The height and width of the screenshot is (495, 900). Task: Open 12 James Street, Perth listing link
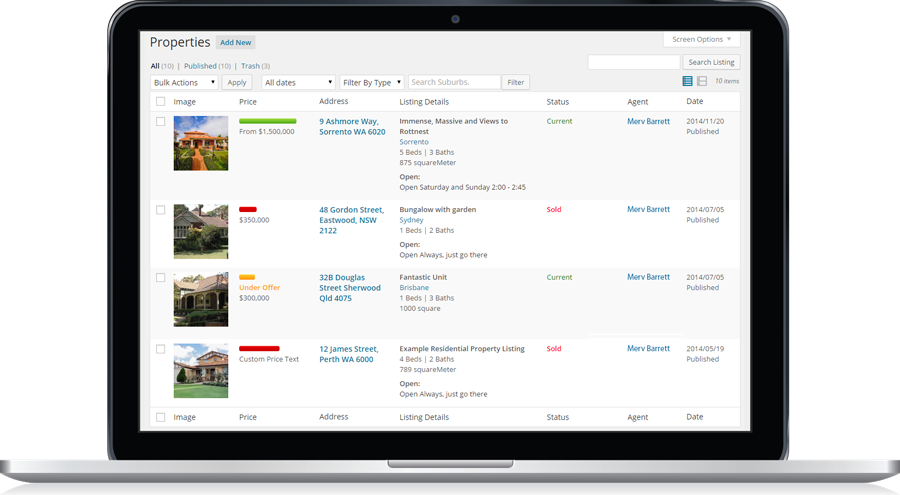point(349,354)
